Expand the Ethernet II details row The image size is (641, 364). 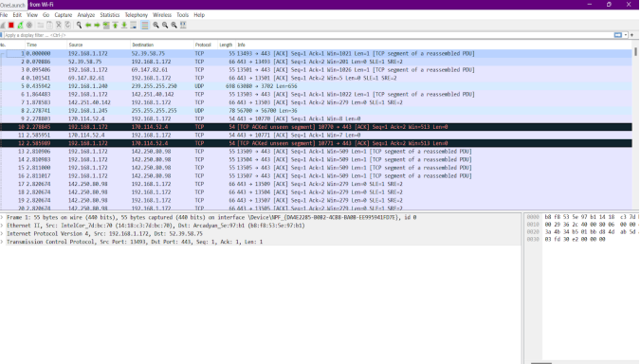tap(2, 226)
